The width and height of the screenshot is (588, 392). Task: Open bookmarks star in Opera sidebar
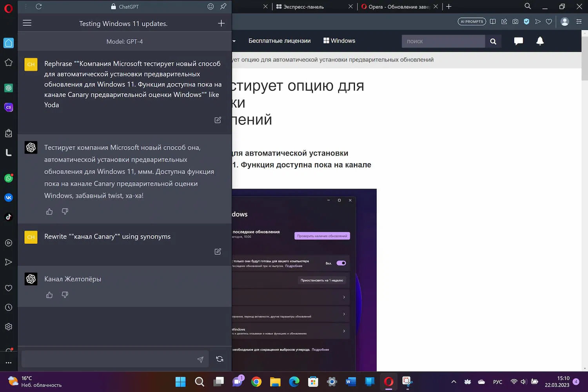pos(9,62)
